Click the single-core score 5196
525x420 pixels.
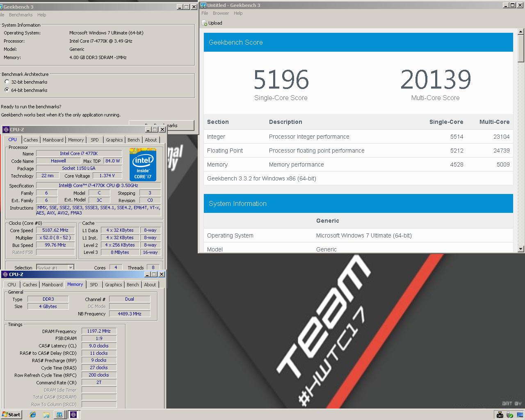[x=281, y=80]
